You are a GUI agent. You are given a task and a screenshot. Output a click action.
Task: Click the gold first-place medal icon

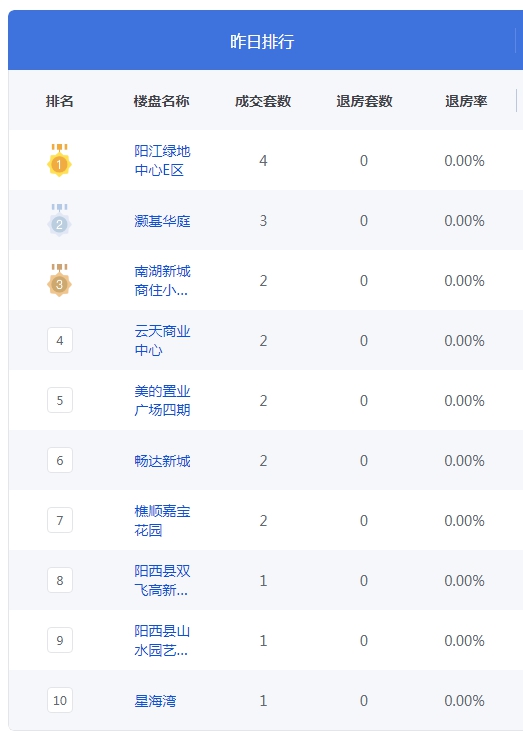point(59,160)
